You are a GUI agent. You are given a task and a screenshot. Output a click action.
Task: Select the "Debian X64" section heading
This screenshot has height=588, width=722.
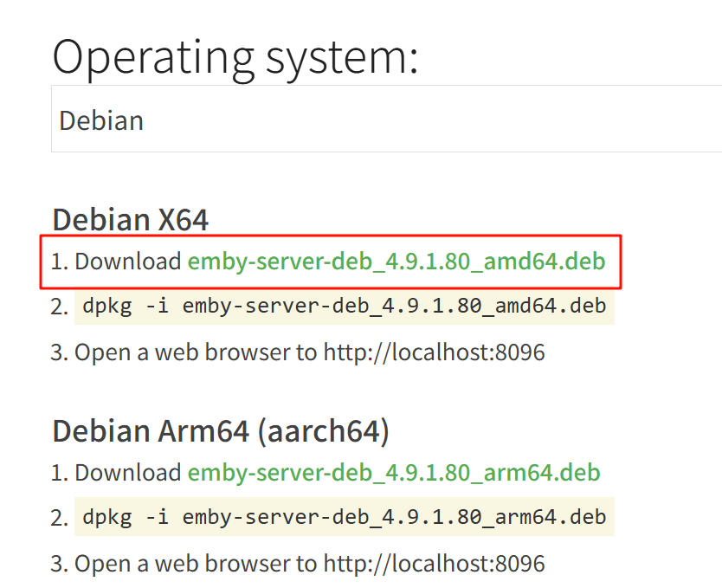pos(131,220)
